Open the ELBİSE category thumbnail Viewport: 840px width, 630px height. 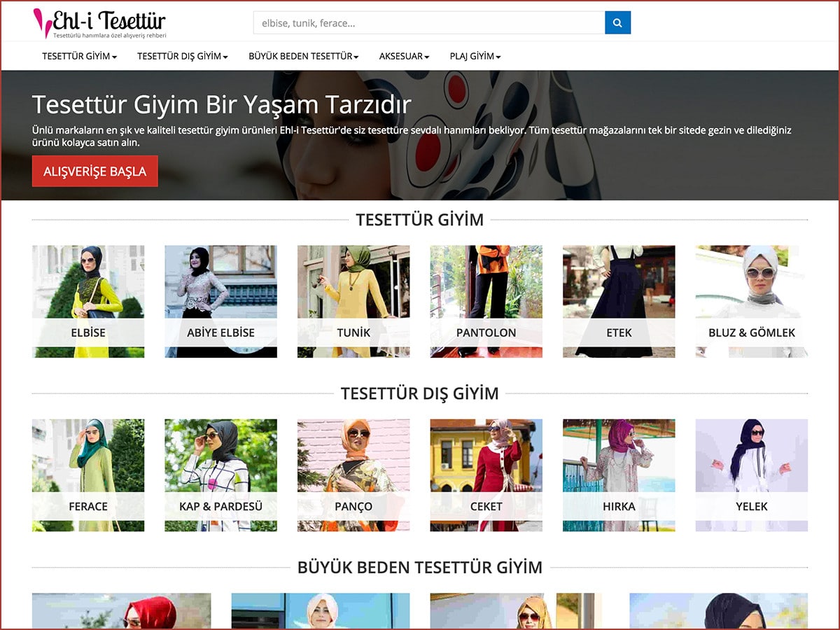pyautogui.click(x=88, y=301)
